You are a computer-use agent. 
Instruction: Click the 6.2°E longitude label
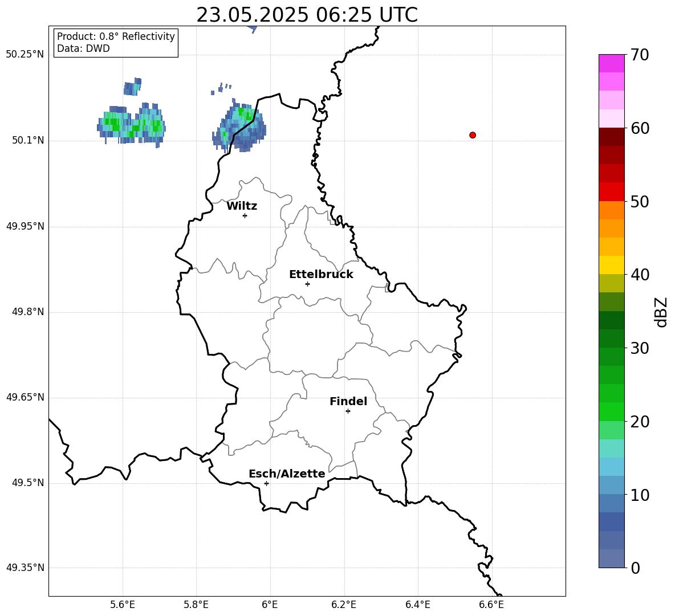(x=344, y=605)
